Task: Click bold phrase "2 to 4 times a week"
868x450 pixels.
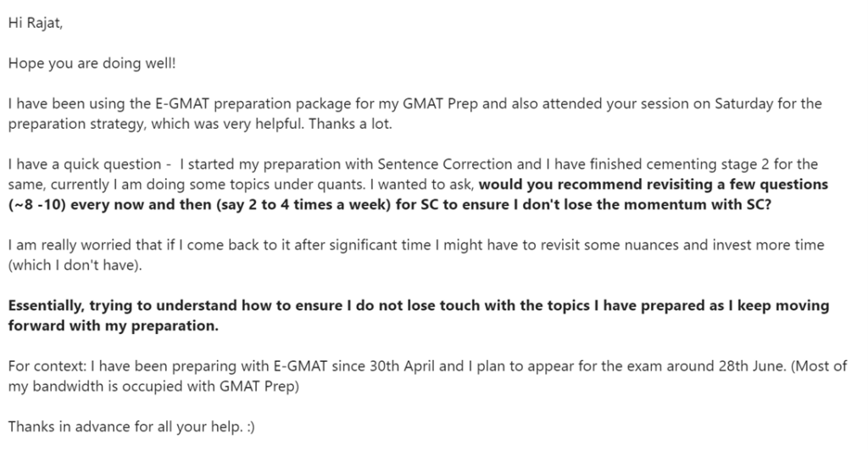Action: click(320, 205)
